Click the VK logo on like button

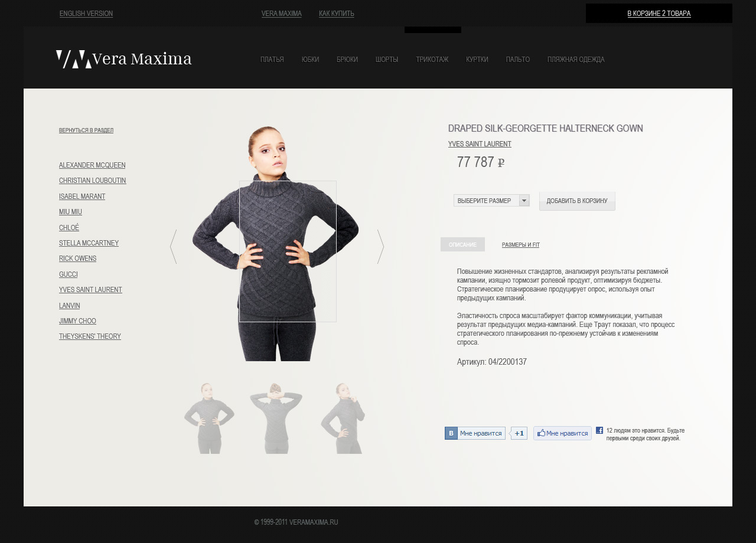[x=451, y=433]
